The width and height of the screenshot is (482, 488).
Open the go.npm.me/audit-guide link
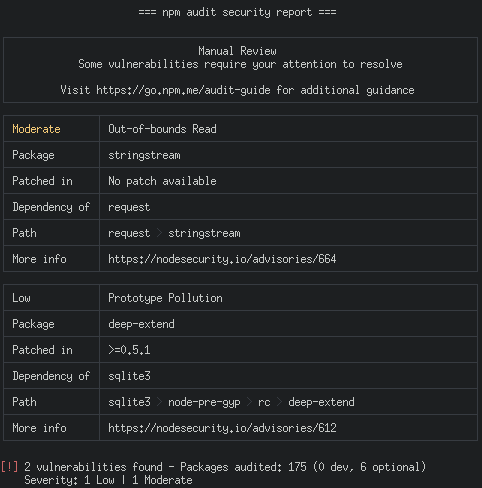[x=183, y=90]
